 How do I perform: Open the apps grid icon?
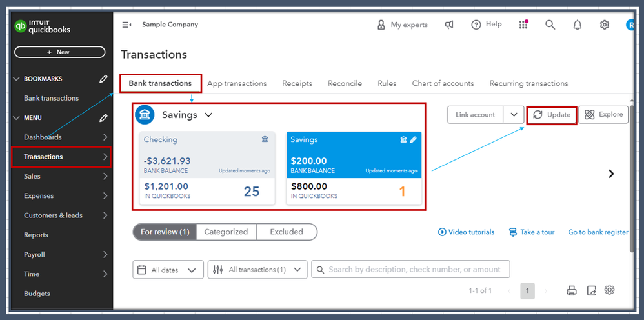click(x=523, y=25)
